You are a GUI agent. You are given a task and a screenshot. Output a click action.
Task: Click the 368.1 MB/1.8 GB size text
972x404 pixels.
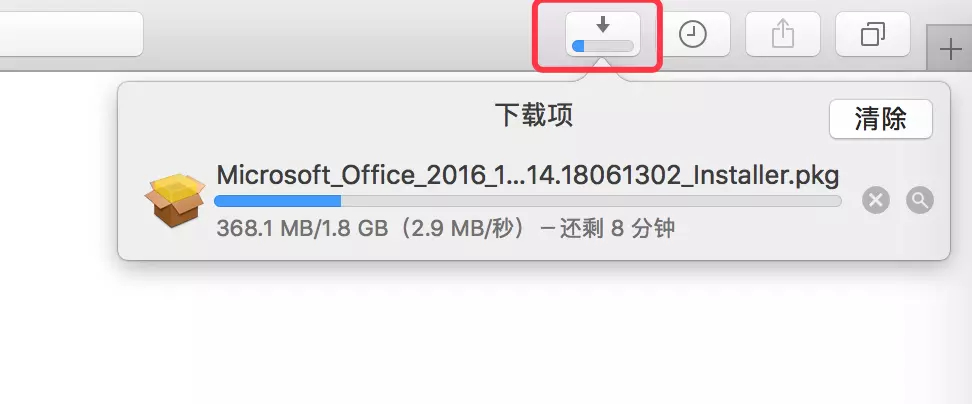303,229
